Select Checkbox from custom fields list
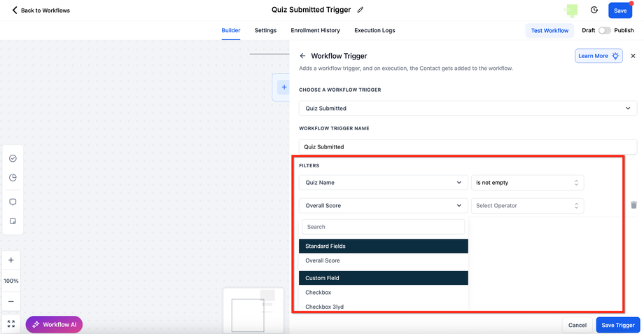Screen dimensions: 644x334 coord(318,292)
